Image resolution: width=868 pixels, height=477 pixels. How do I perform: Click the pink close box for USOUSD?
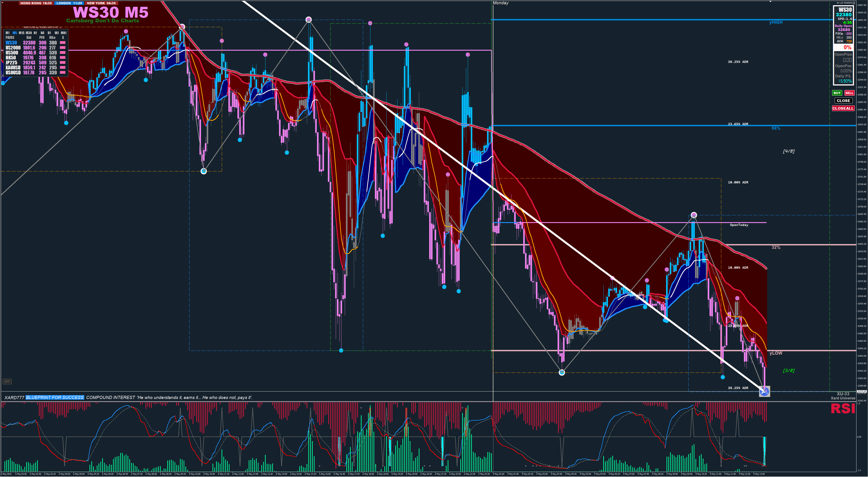[x=63, y=72]
